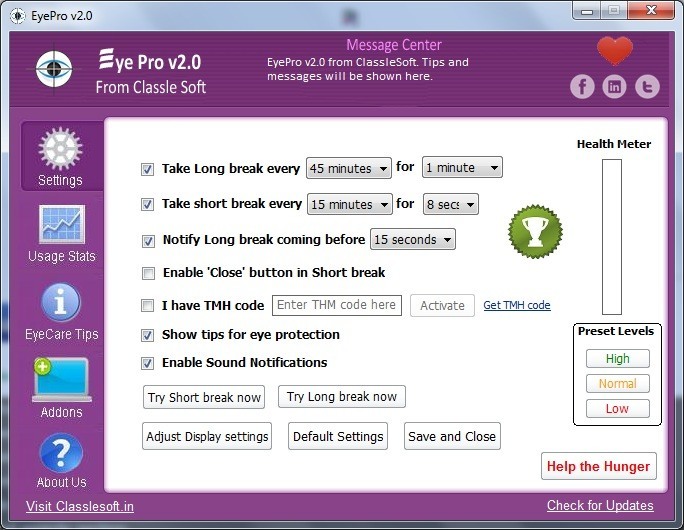This screenshot has height=530, width=684.
Task: Open the 8 secs short break duration dropdown
Action: [450, 204]
